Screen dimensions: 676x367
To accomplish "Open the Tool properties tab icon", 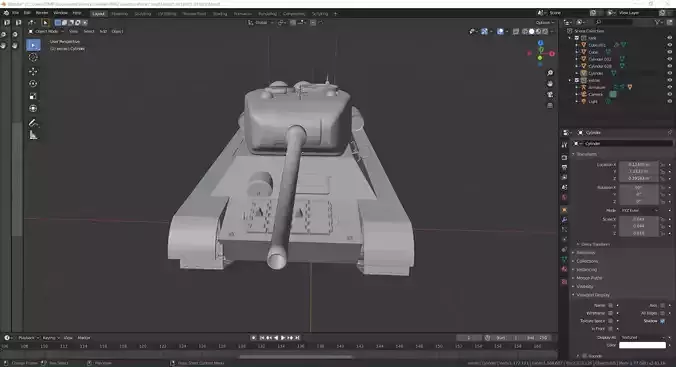I will click(564, 145).
